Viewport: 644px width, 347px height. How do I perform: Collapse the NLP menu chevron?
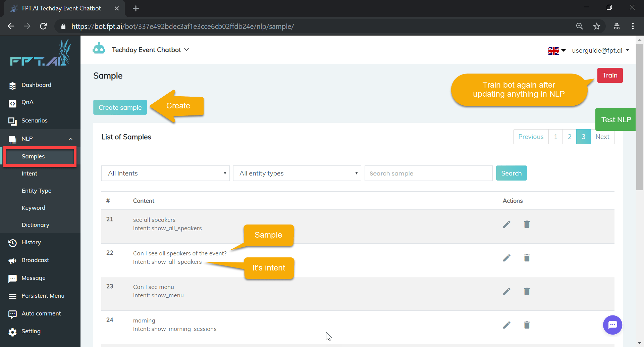(70, 139)
